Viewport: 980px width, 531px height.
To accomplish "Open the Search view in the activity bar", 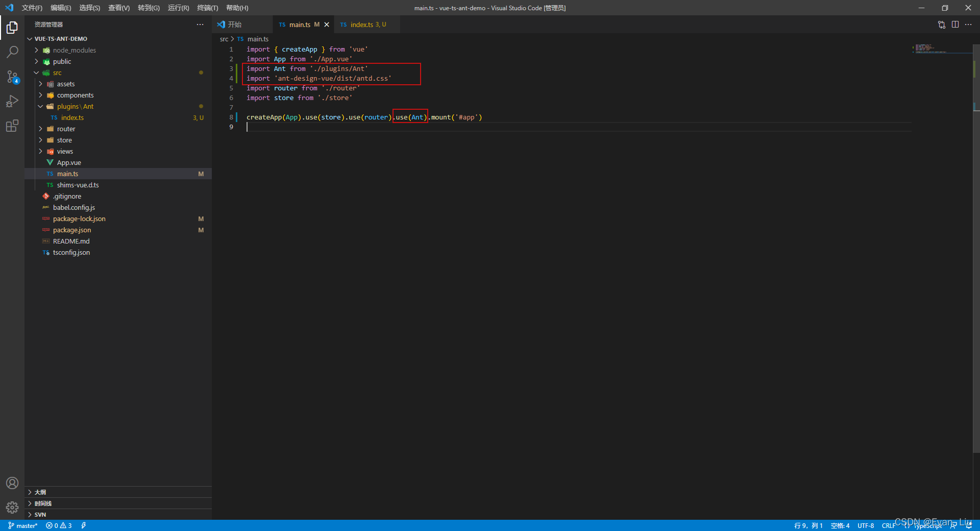I will [x=12, y=52].
